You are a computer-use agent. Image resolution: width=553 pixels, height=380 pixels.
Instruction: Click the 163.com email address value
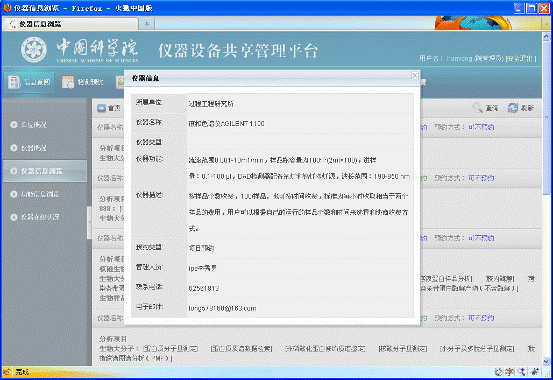(x=222, y=308)
